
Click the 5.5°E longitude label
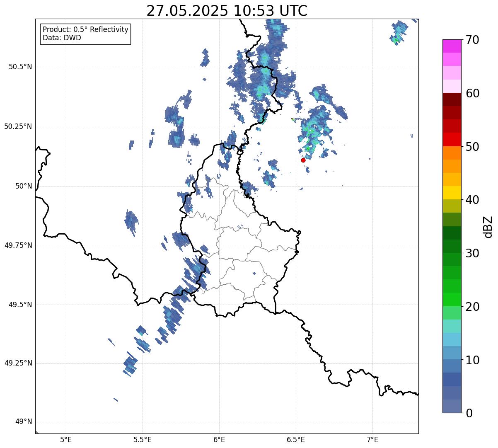pyautogui.click(x=143, y=439)
